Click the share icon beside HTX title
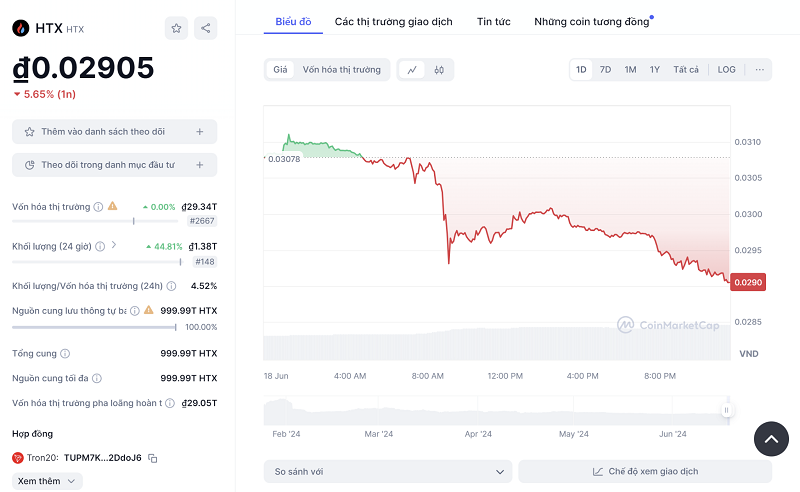800x492 pixels. click(x=205, y=28)
